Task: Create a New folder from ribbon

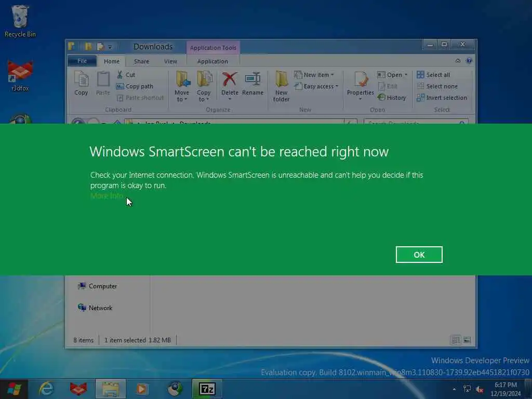Action: pyautogui.click(x=281, y=86)
